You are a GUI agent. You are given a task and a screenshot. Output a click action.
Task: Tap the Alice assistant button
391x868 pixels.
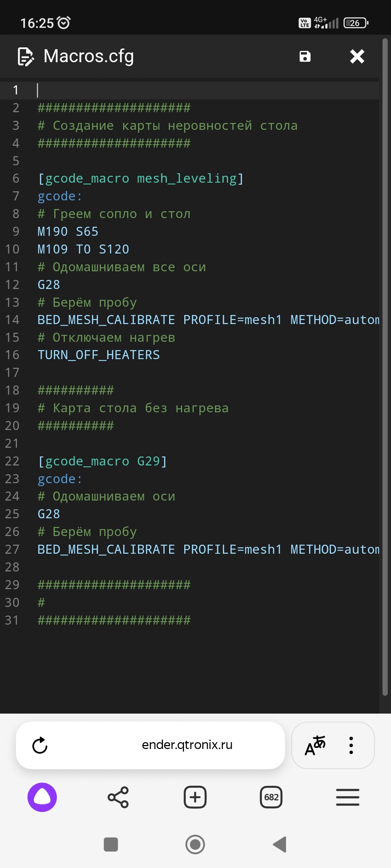[42, 797]
